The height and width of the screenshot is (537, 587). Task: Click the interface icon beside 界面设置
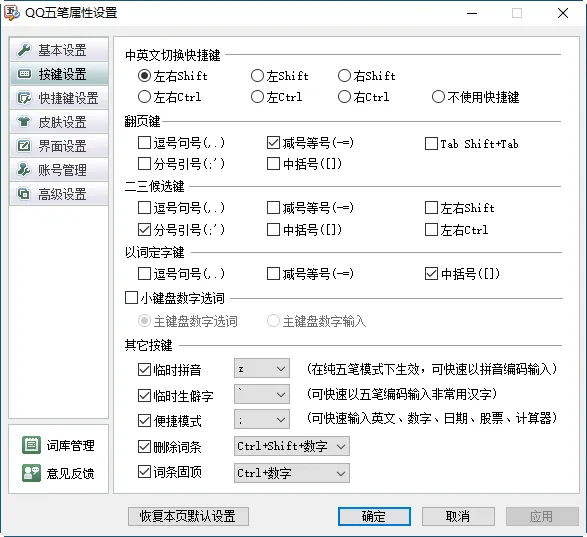[x=24, y=146]
